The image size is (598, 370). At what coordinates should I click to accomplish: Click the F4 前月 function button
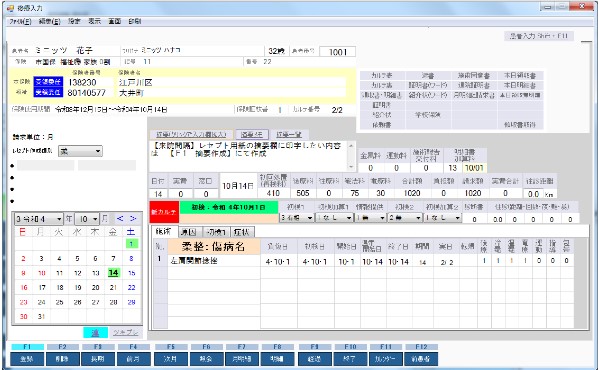(133, 359)
